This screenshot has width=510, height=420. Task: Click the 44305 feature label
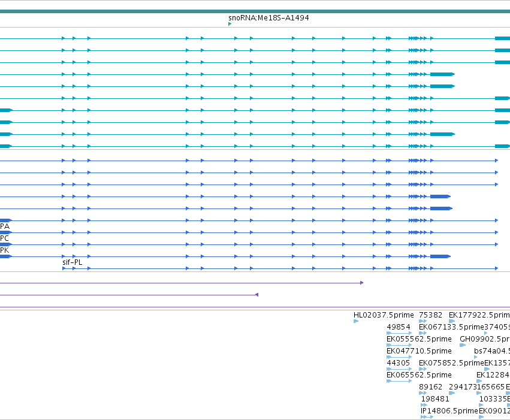pos(398,363)
